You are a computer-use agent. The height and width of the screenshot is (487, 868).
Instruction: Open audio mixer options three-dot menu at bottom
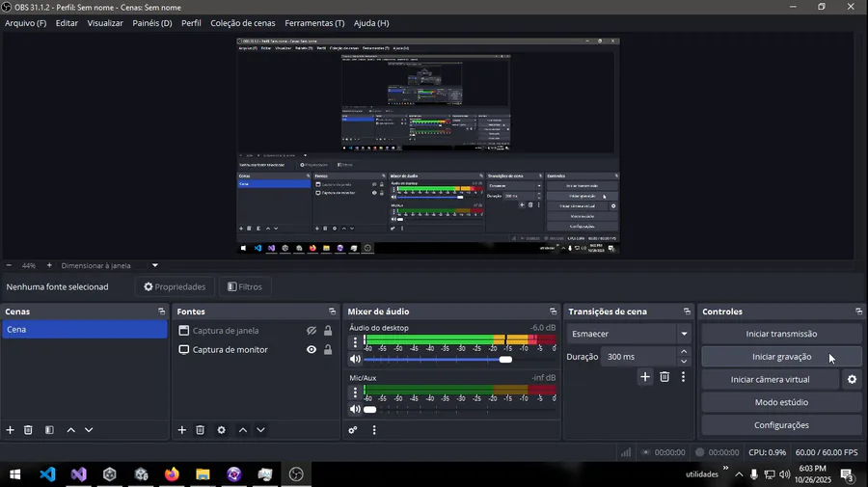click(374, 430)
